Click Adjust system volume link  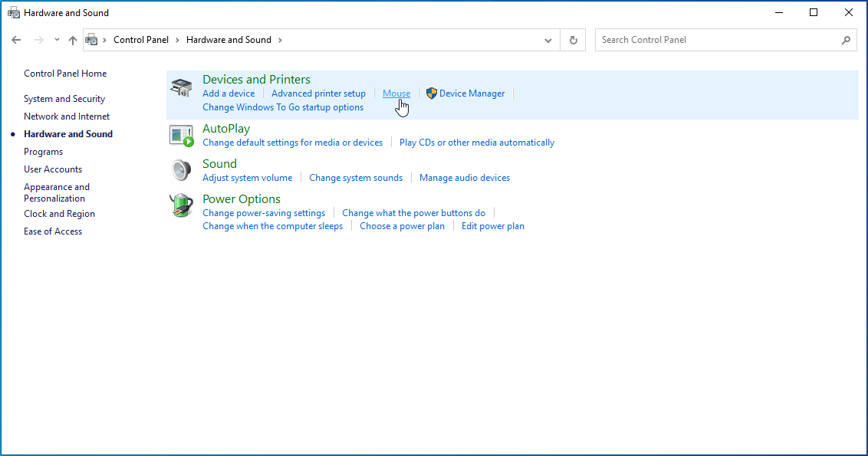pyautogui.click(x=247, y=178)
